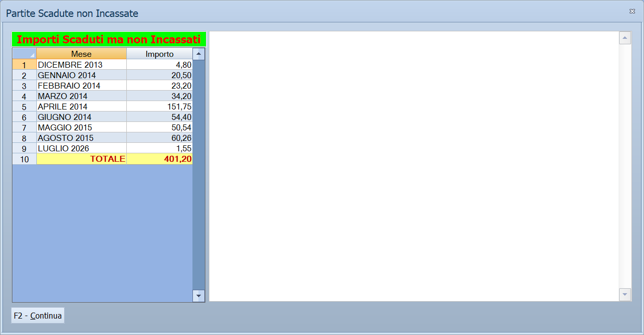Click the amount 54,40
Viewport: 644px width, 335px height.
[160, 117]
